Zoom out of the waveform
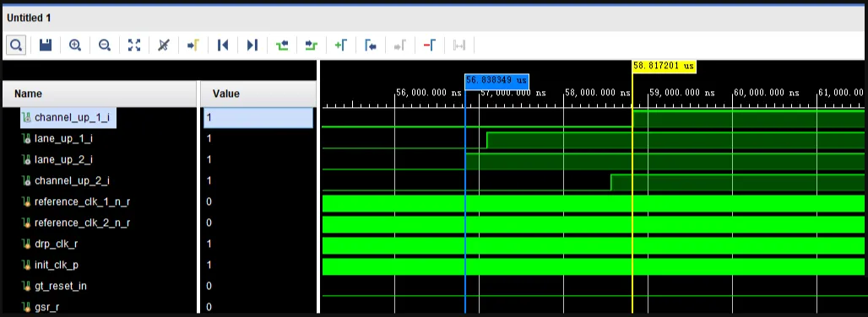 coord(105,46)
